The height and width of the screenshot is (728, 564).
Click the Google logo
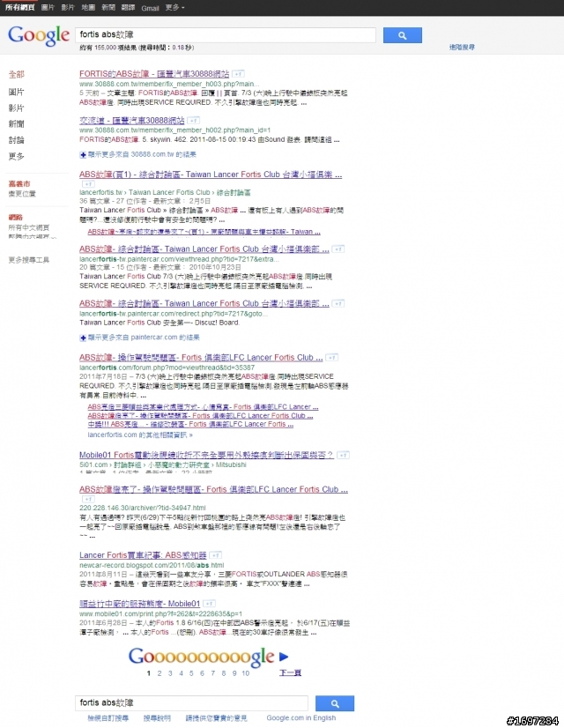coord(39,35)
